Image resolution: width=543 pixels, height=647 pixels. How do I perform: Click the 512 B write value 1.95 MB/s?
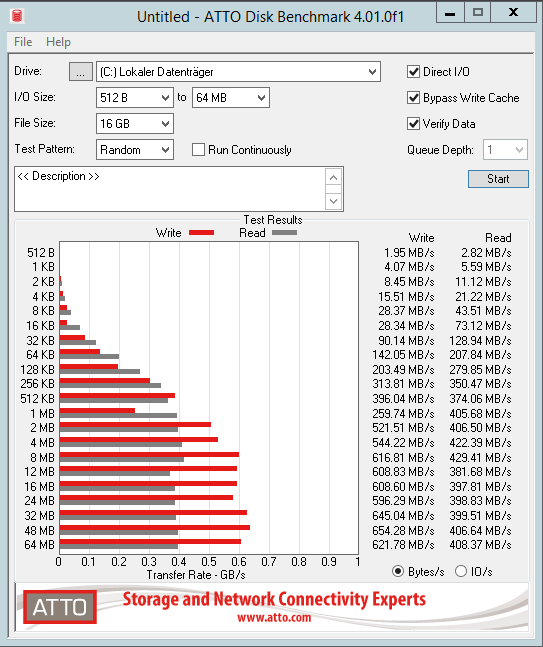409,253
